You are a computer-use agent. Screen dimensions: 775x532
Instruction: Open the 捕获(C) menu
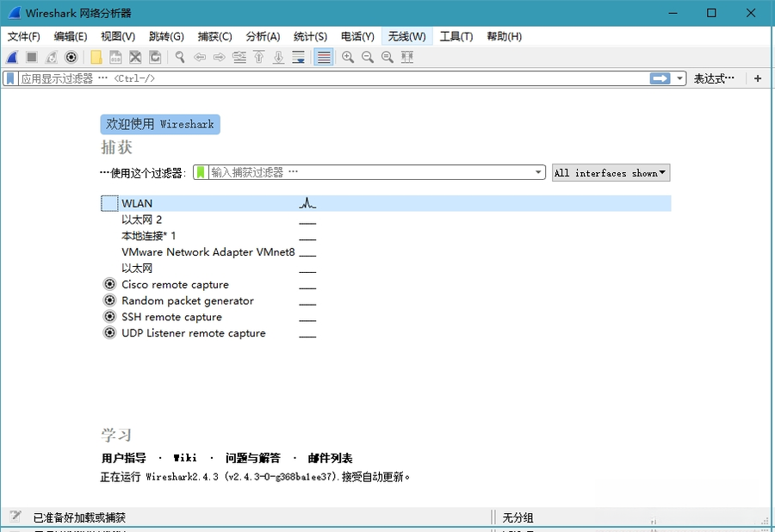(215, 36)
